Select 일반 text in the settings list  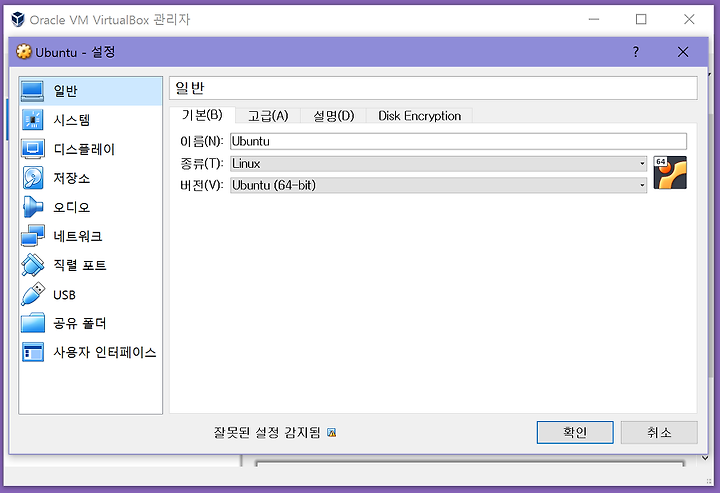pos(65,91)
